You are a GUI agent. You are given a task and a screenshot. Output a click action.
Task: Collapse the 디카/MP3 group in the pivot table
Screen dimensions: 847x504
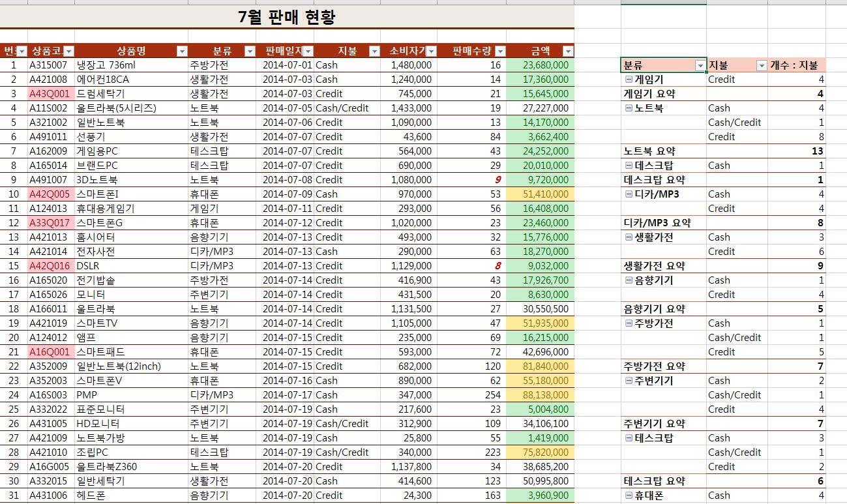pos(629,194)
